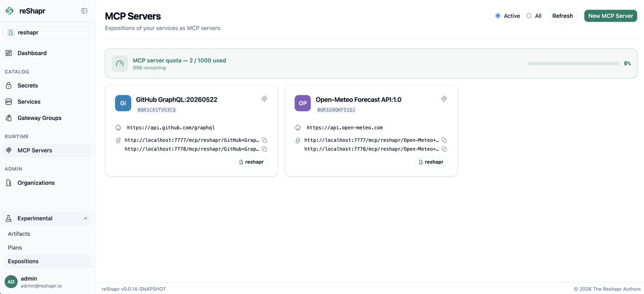This screenshot has width=644, height=294.
Task: Open Dashboard from the sidebar
Action: [46, 53]
